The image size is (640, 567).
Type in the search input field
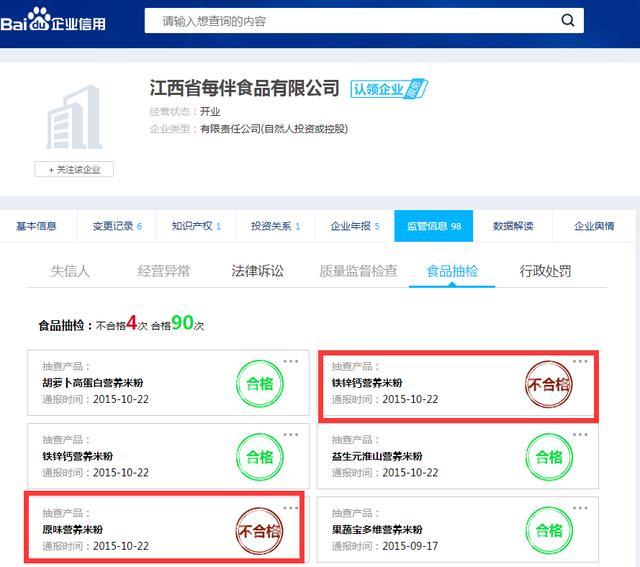pos(350,20)
